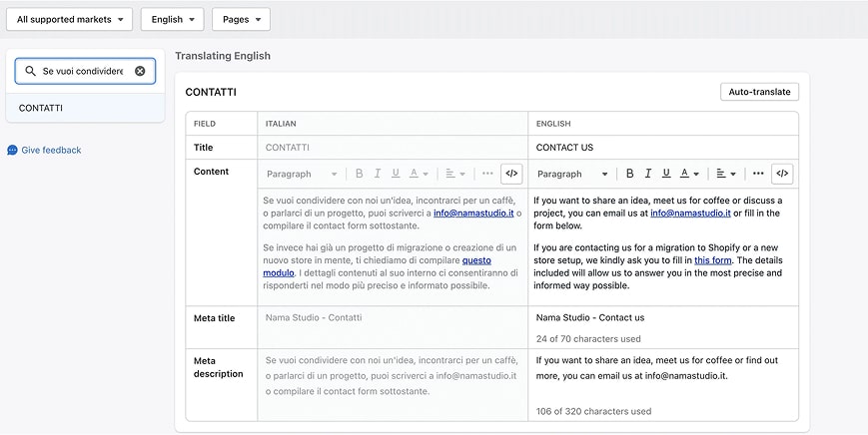Show HTML code view for Italian content
The height and width of the screenshot is (435, 868).
511,174
